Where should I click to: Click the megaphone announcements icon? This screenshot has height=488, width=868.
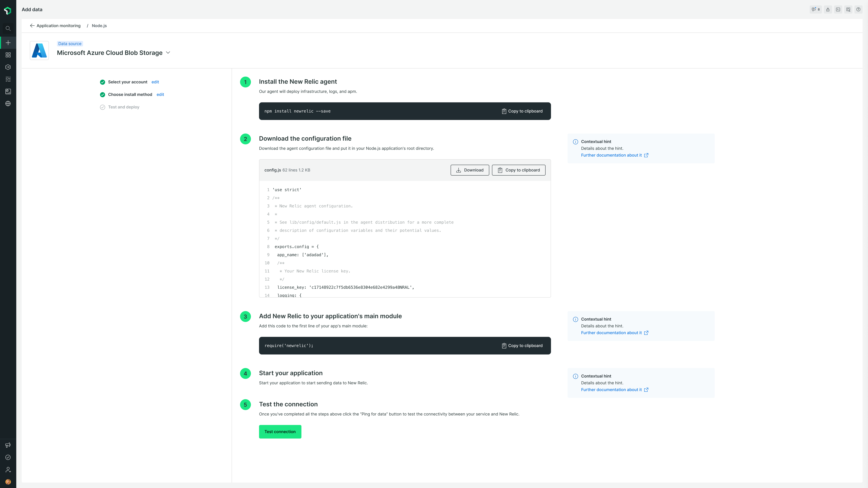pyautogui.click(x=8, y=445)
